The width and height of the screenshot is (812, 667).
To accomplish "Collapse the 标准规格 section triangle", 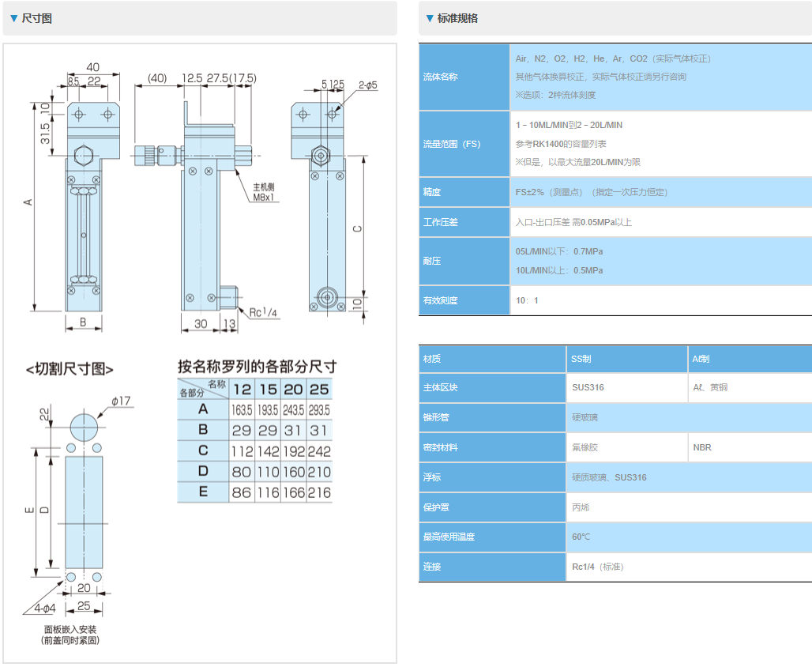I will pyautogui.click(x=430, y=19).
